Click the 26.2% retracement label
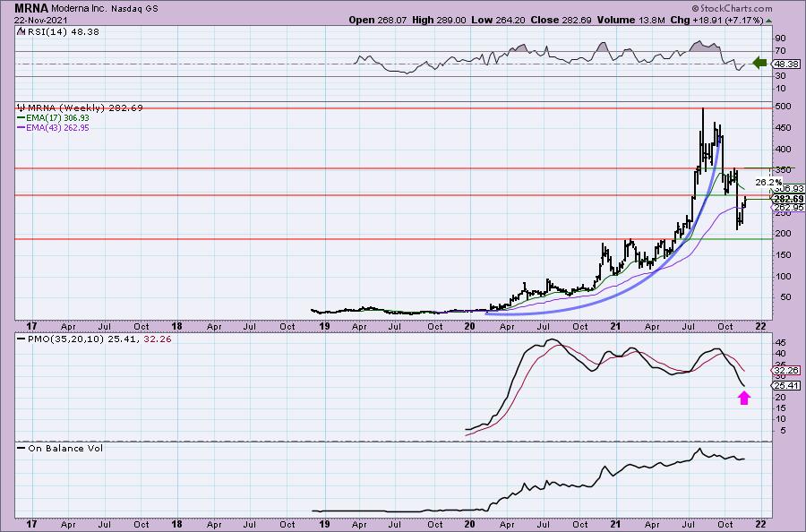This screenshot has height=532, width=806. click(x=768, y=183)
